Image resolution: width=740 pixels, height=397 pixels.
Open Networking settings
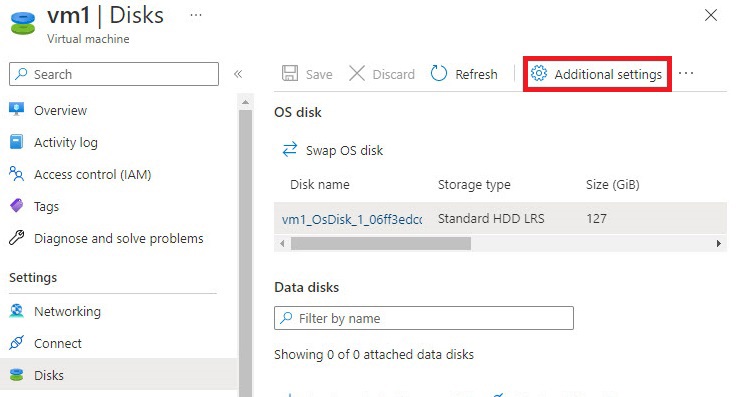(x=67, y=312)
